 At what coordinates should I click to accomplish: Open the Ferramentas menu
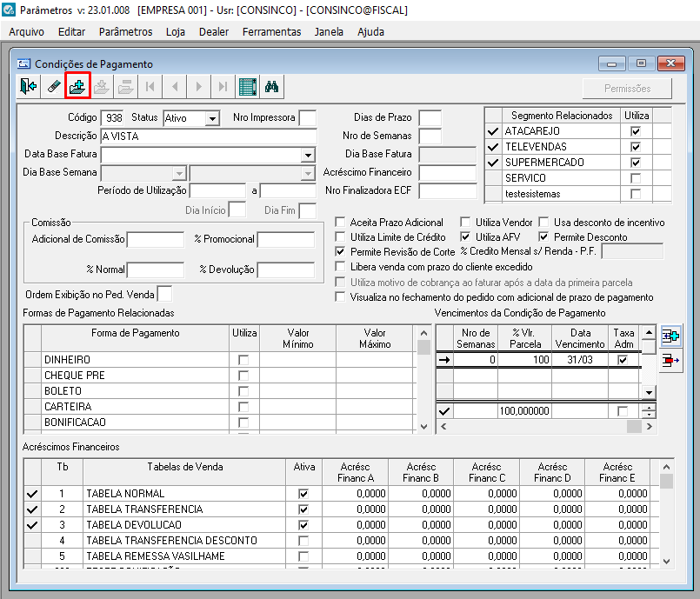pyautogui.click(x=271, y=31)
